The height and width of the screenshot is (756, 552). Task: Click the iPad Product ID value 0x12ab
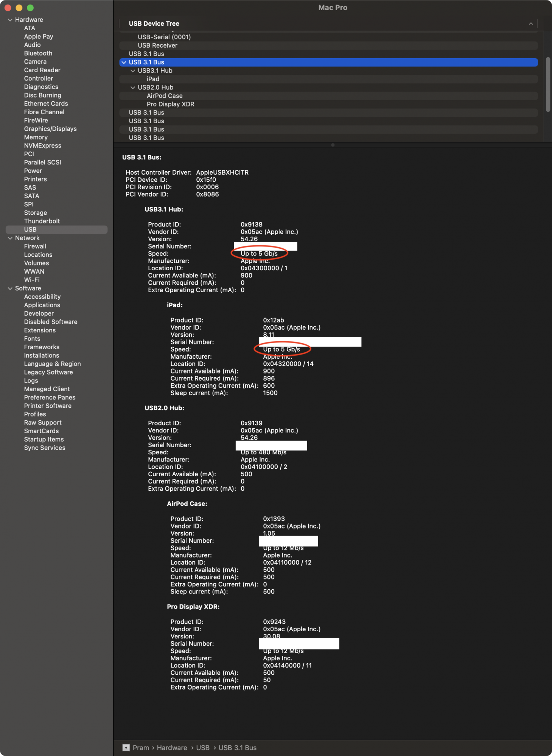click(x=274, y=320)
